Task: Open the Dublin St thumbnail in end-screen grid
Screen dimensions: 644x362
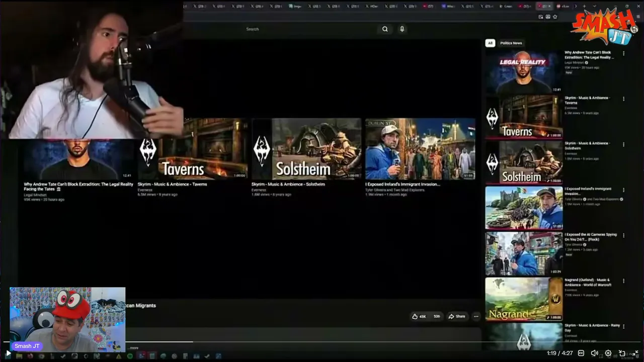Action: point(421,149)
